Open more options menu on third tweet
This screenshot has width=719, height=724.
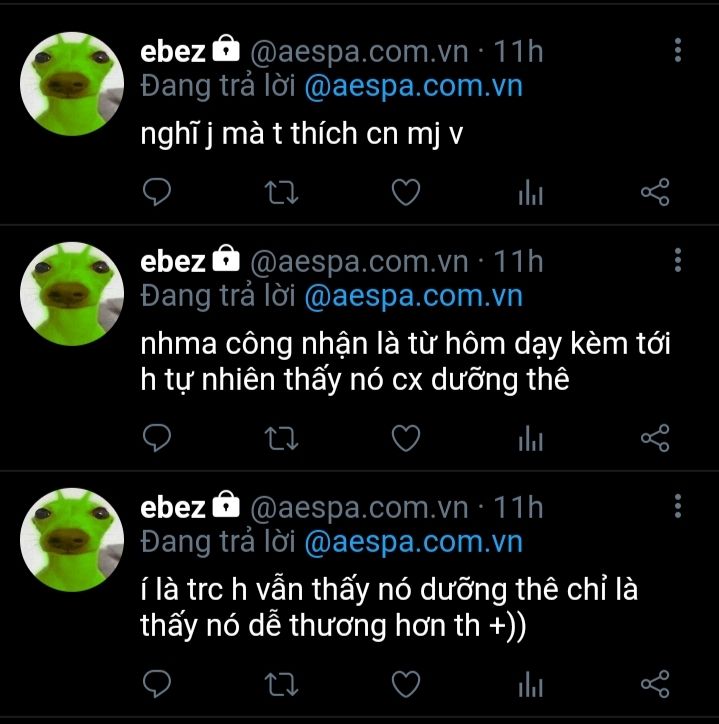tap(677, 506)
